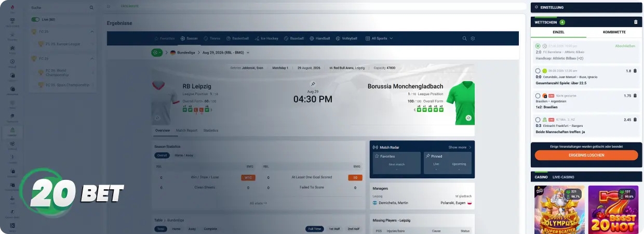Switch to the Overview tab
Viewport: 644px width, 234px height.
pyautogui.click(x=163, y=131)
